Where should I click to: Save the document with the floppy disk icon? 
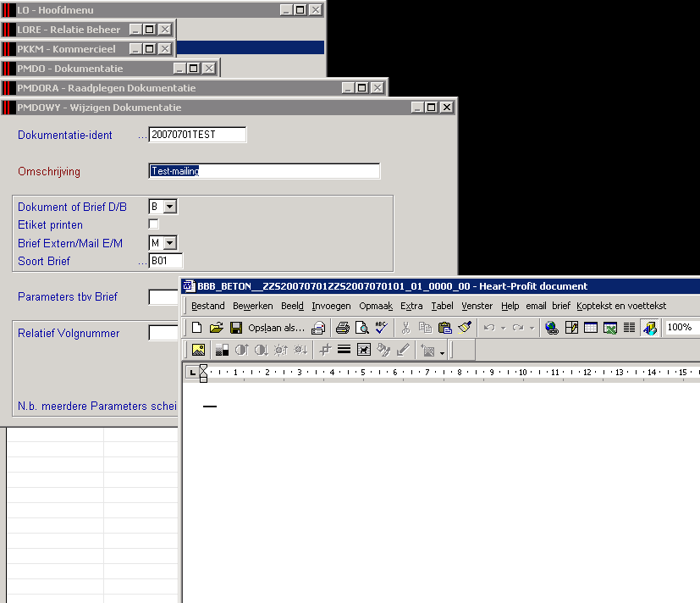235,328
